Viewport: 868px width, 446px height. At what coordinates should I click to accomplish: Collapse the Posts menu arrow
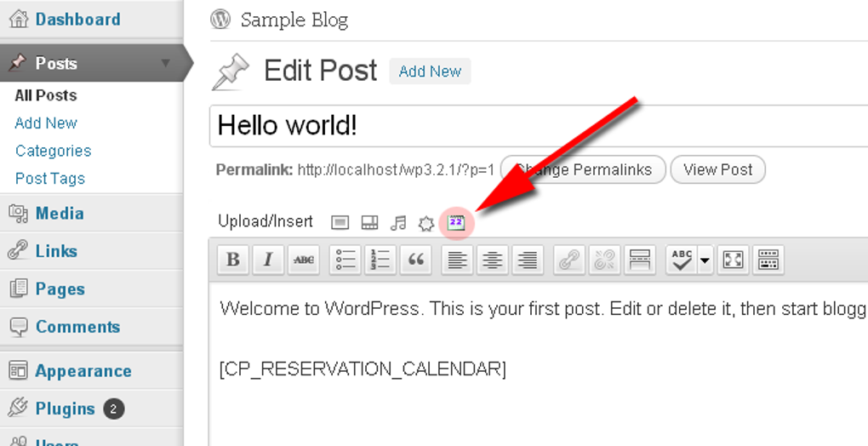[166, 63]
